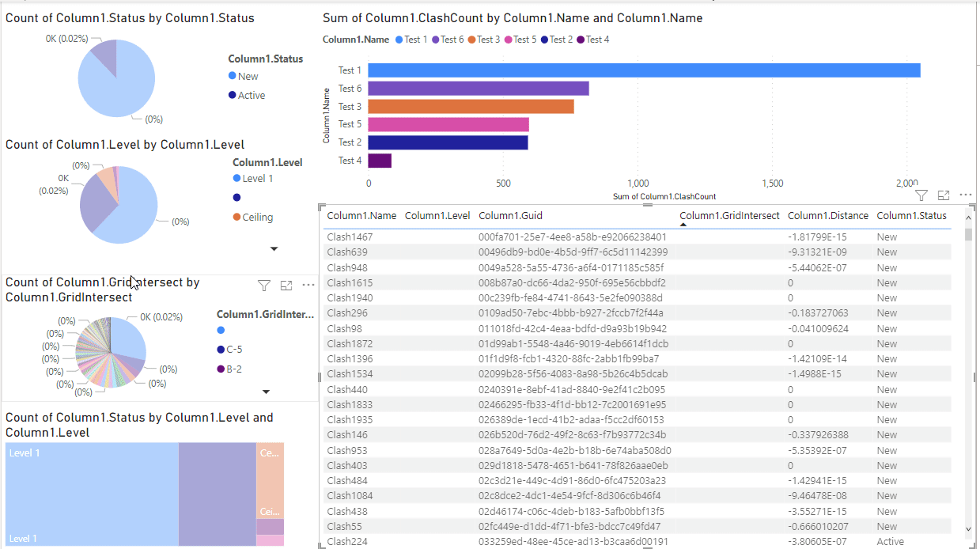The image size is (980, 549).
Task: Click the filter icon on GridIntersect pie chart
Action: pyautogui.click(x=264, y=286)
